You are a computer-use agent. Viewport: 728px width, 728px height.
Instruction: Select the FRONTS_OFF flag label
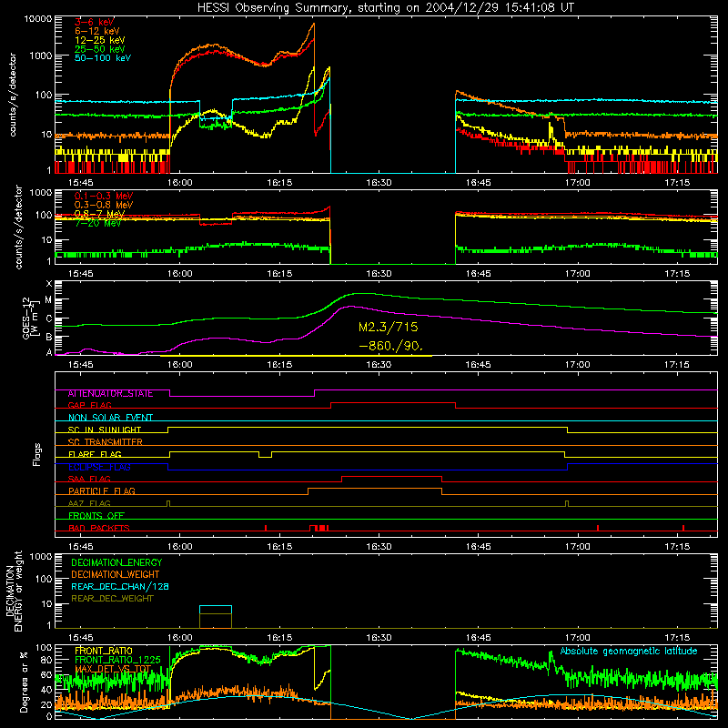pos(96,516)
